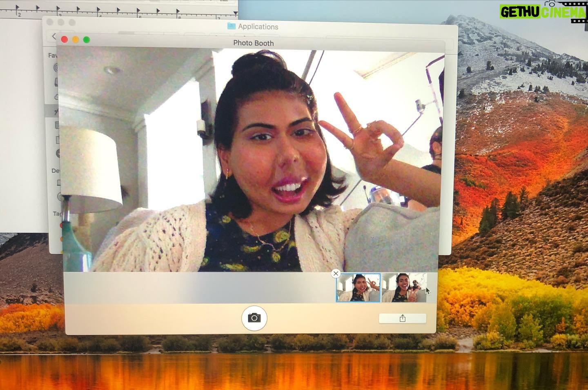Image resolution: width=588 pixels, height=390 pixels.
Task: Select the blue-outlined peace sign thumbnail
Action: (x=358, y=288)
